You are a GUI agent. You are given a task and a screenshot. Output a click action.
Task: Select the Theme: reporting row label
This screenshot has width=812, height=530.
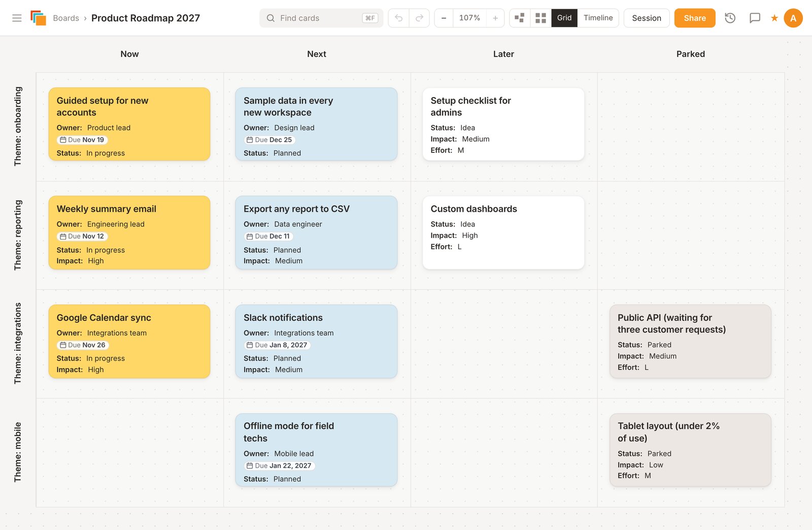coord(18,235)
